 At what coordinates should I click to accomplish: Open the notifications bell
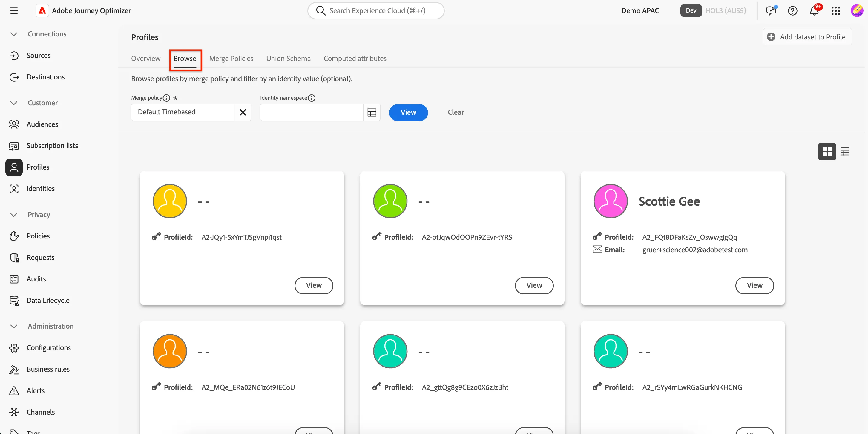(814, 10)
